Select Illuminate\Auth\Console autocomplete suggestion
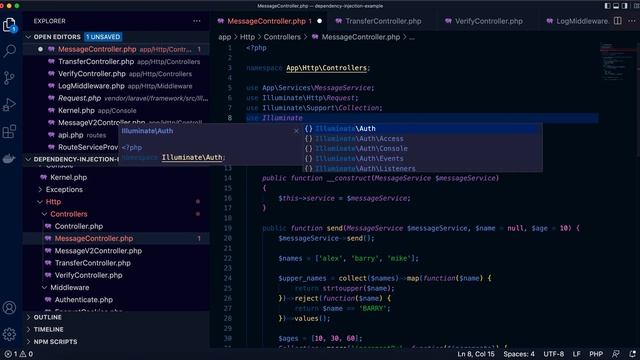This screenshot has height=360, width=640. click(423, 149)
